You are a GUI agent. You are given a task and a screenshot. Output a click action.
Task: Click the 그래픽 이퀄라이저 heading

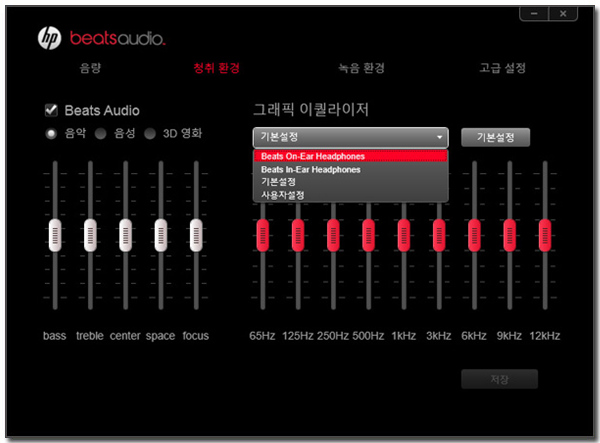[x=311, y=109]
